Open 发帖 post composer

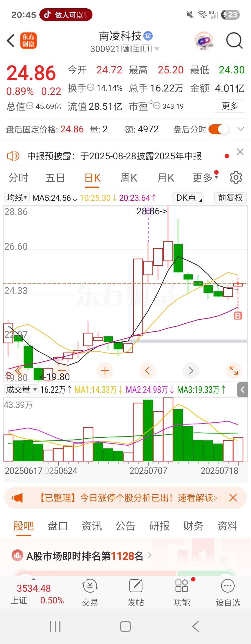[x=136, y=592]
